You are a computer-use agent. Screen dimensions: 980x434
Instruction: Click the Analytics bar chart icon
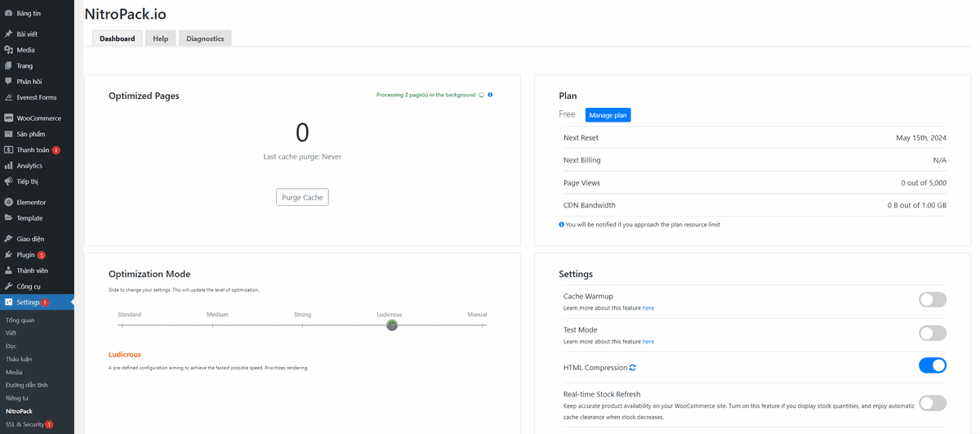pyautogui.click(x=8, y=166)
